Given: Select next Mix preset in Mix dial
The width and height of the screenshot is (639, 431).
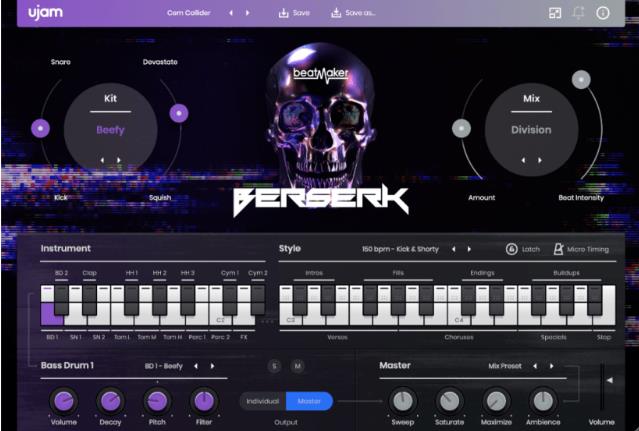Looking at the screenshot, I should [540, 160].
